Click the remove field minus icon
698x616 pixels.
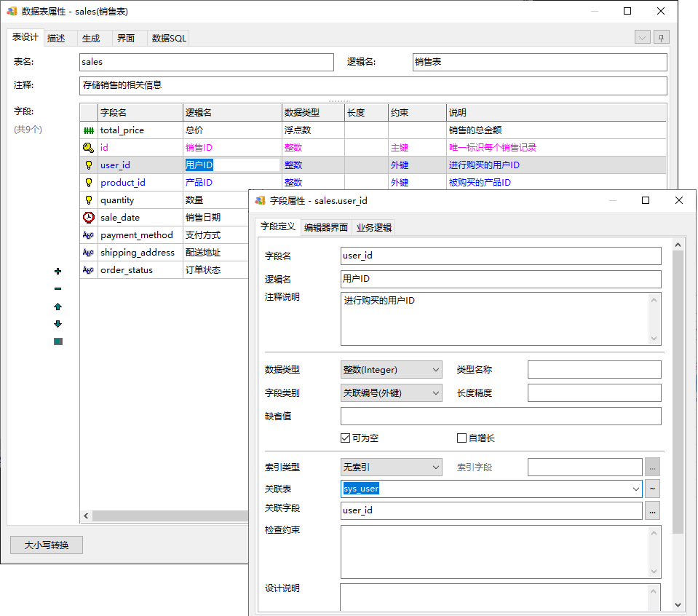point(58,289)
